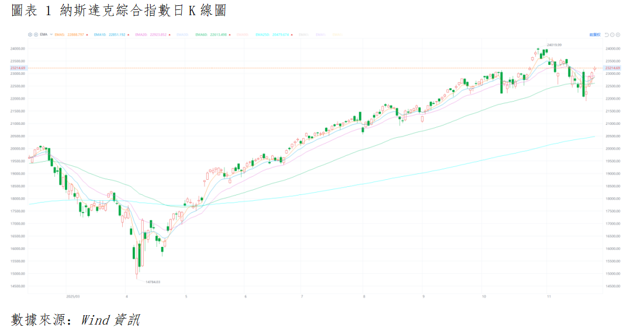Click 14500.00 label on left price axis
The width and height of the screenshot is (644, 331).
[x=18, y=286]
